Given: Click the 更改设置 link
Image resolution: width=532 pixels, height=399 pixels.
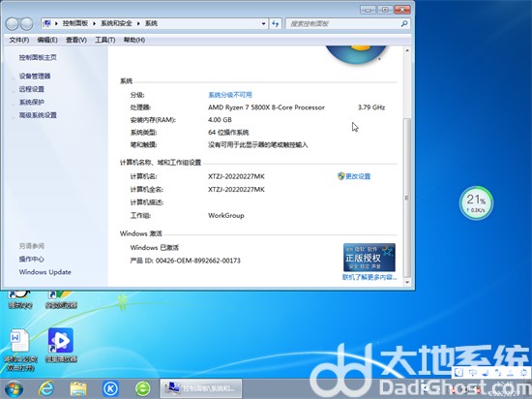Looking at the screenshot, I should coord(358,176).
